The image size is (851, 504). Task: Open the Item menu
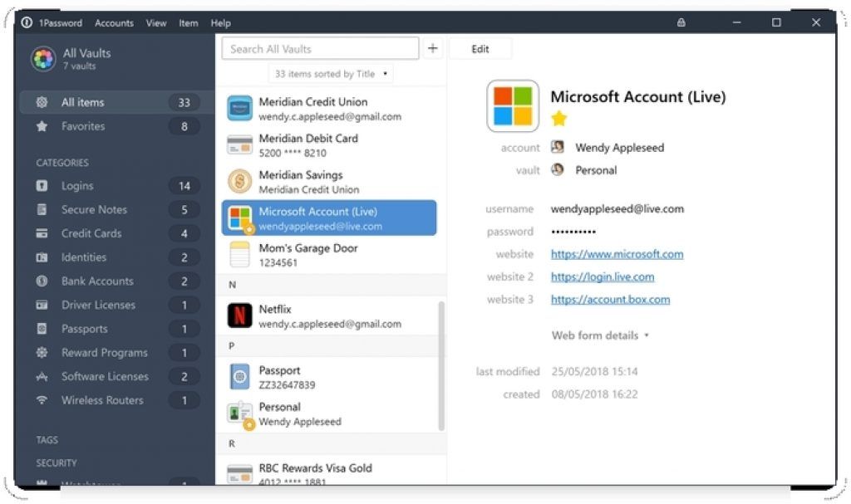click(189, 23)
